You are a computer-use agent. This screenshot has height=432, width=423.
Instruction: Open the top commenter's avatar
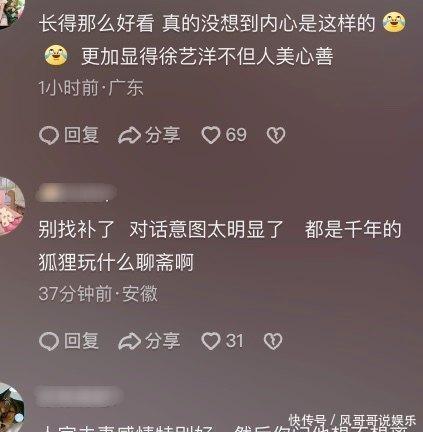pos(11,13)
